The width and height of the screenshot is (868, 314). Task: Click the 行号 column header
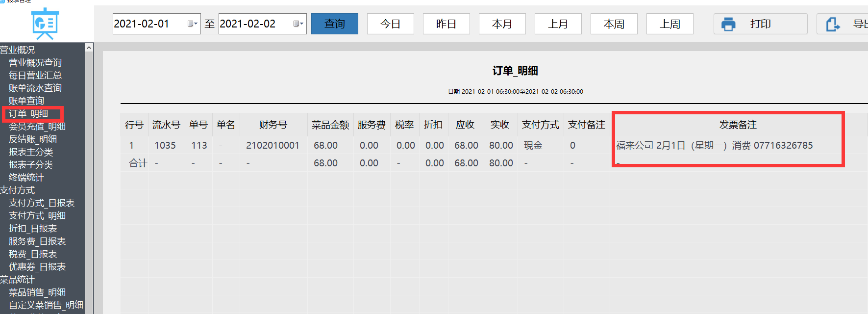click(x=134, y=125)
